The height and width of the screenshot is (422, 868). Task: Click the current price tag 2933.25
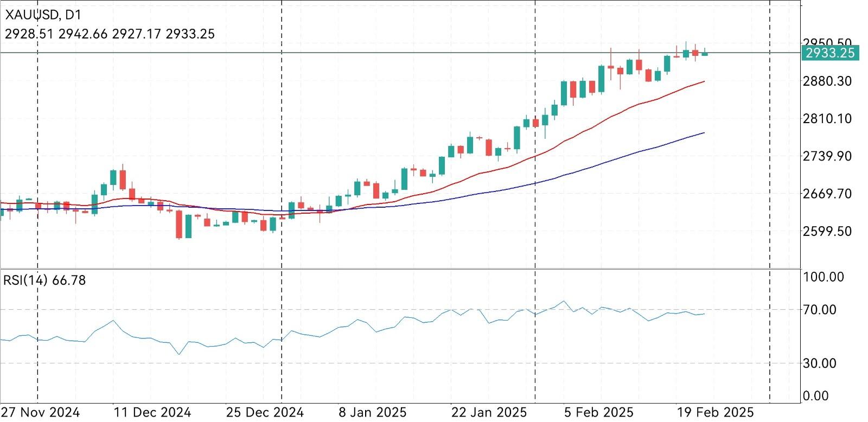[x=830, y=53]
